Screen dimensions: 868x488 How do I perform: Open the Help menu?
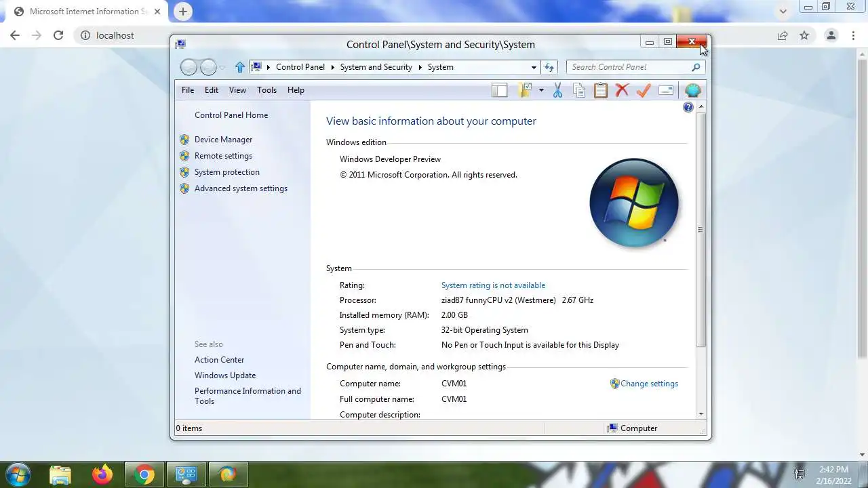click(x=296, y=90)
